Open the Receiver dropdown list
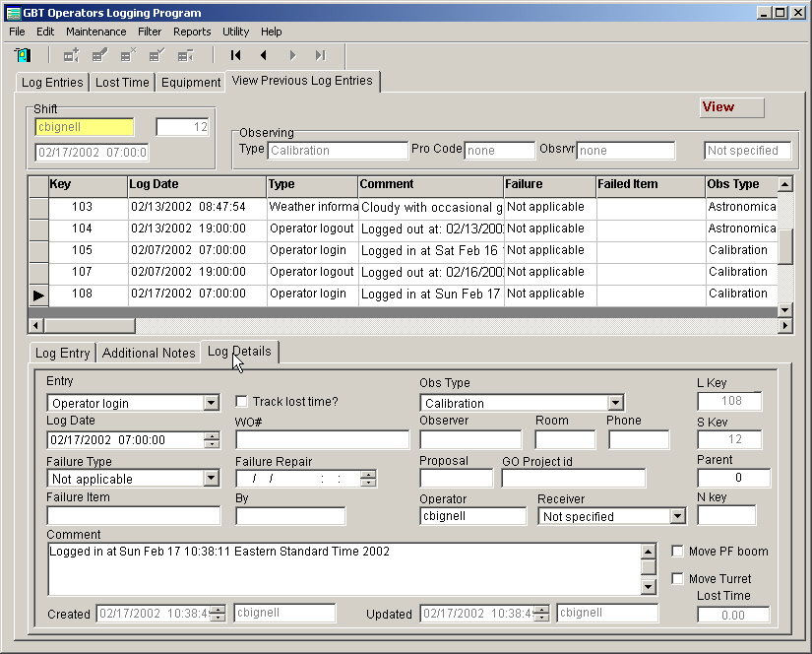 tap(677, 516)
